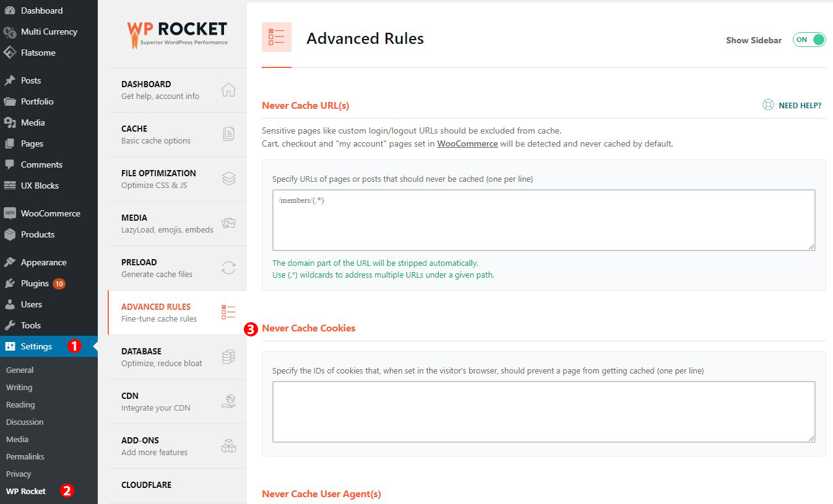833x504 pixels.
Task: Expand the Never Cache User Agent(s) section
Action: tap(321, 493)
